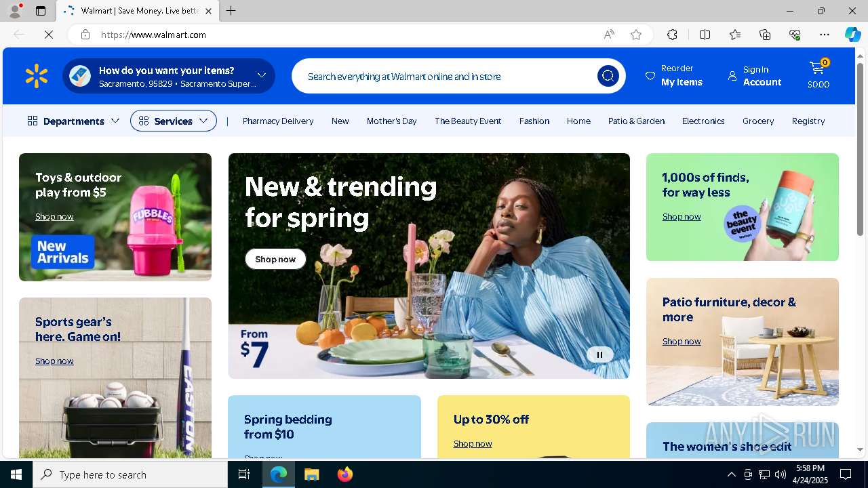Click Shop now under Patio furniture, decor
868x488 pixels.
(682, 341)
